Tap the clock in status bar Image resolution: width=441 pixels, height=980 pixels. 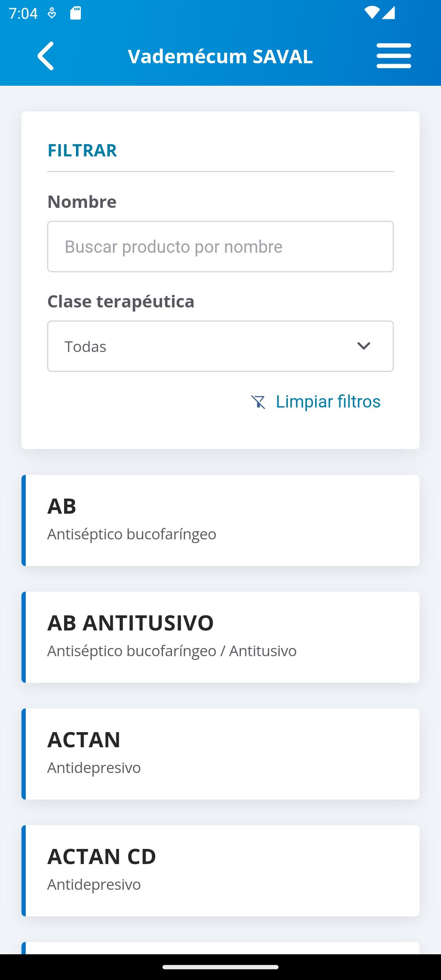pos(23,13)
